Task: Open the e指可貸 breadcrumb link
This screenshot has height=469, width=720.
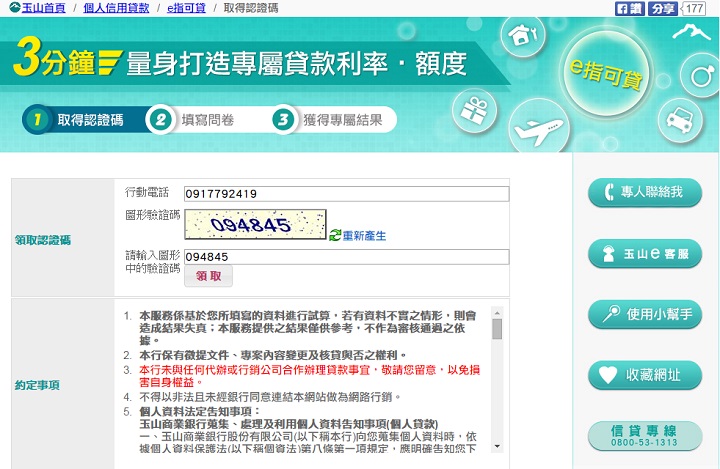Action: coord(186,8)
